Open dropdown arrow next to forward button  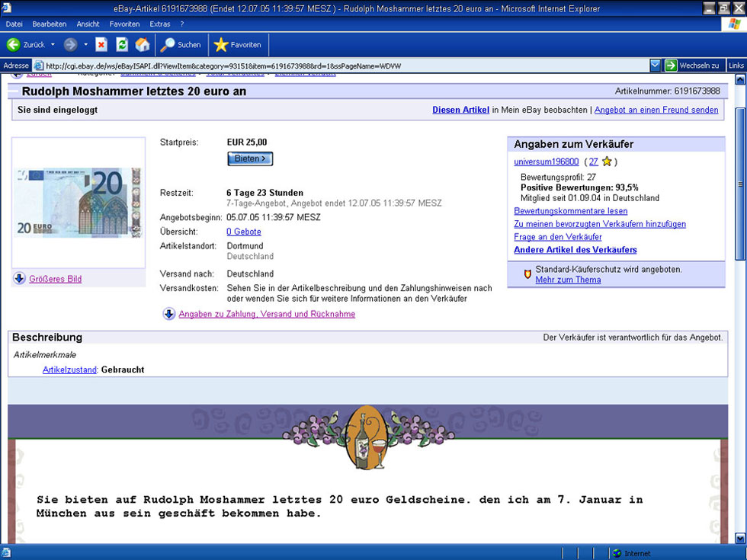[85, 45]
